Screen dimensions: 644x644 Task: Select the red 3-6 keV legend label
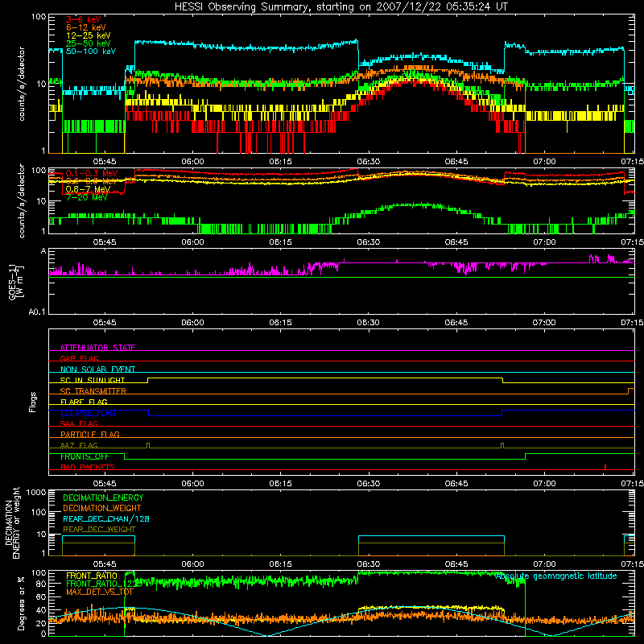84,19
